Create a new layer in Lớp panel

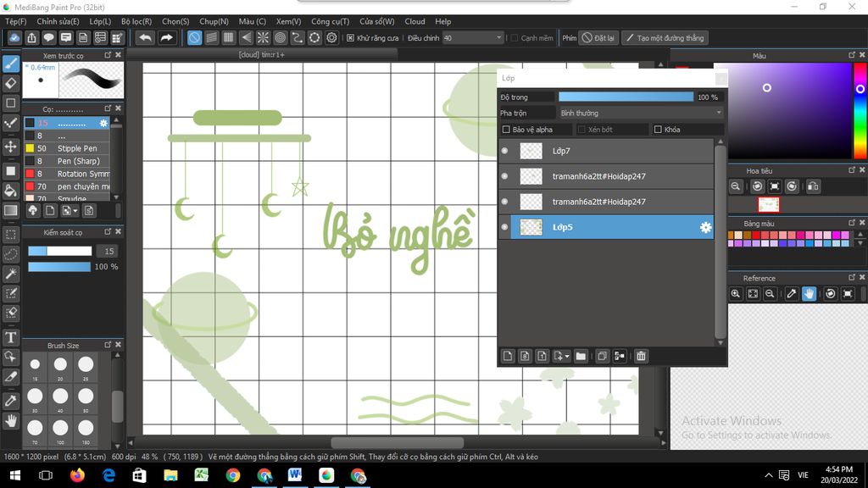[508, 356]
